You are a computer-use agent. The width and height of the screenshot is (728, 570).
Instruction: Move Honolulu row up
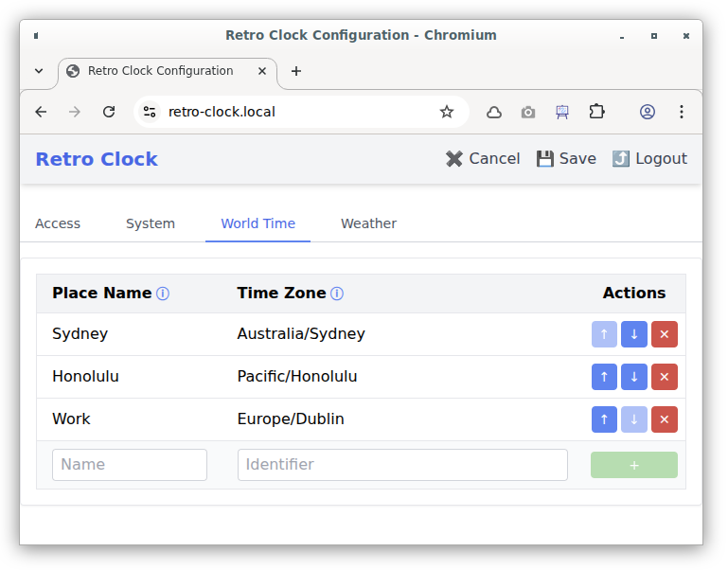pos(604,377)
